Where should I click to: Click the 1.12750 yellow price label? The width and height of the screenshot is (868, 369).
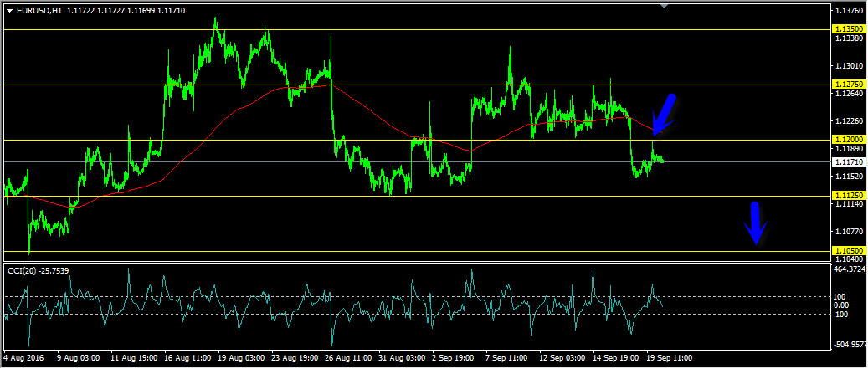848,84
